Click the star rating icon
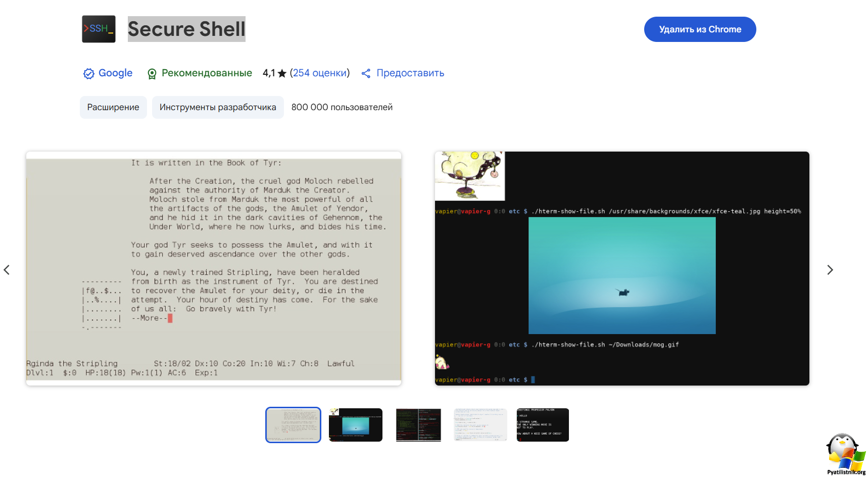 coord(282,73)
